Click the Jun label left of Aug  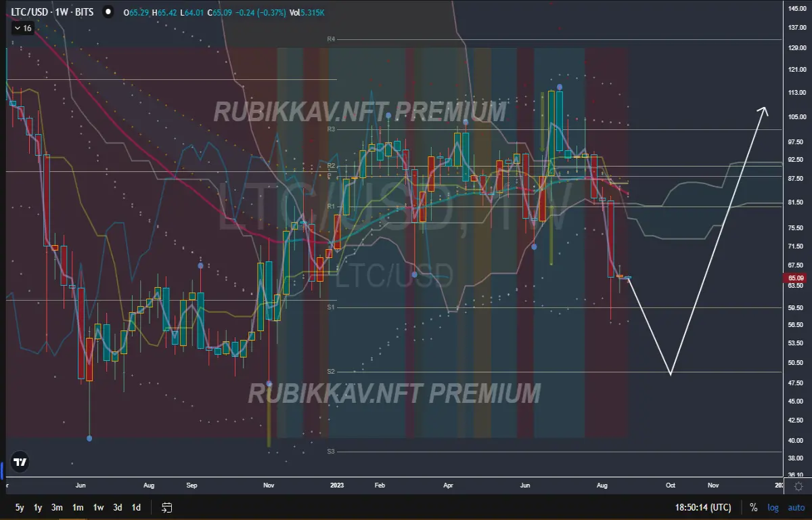pos(81,485)
